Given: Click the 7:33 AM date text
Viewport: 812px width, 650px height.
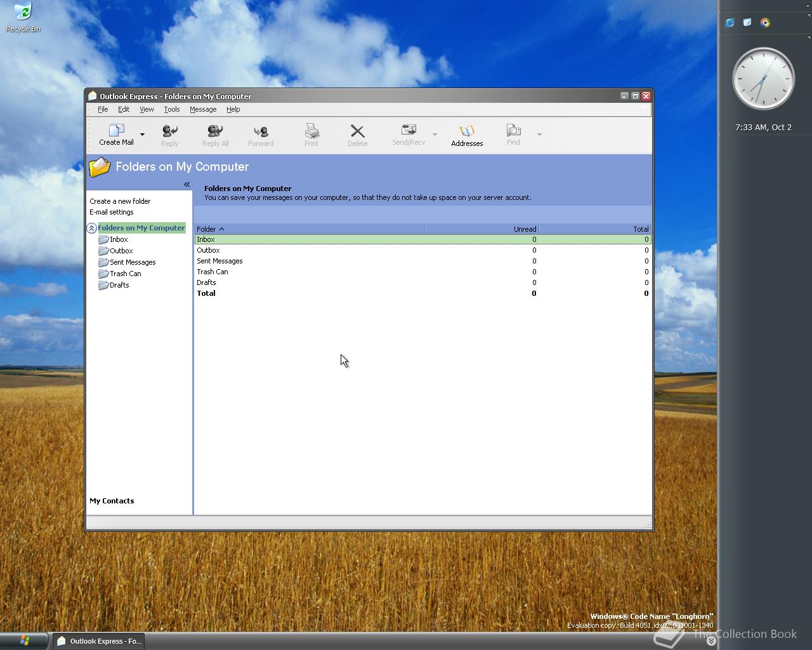Looking at the screenshot, I should click(x=763, y=128).
